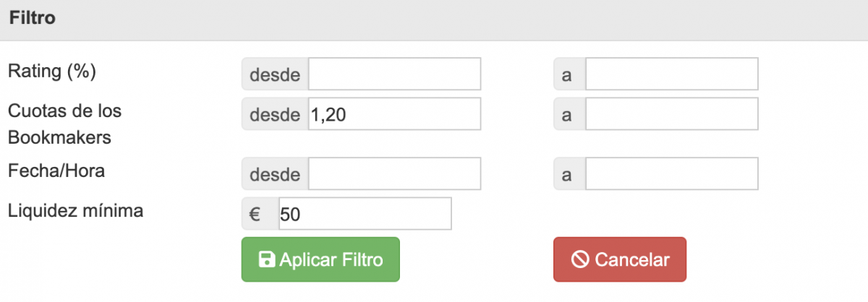Click the floppy disk save icon
Screen dimensions: 868x302
267,260
